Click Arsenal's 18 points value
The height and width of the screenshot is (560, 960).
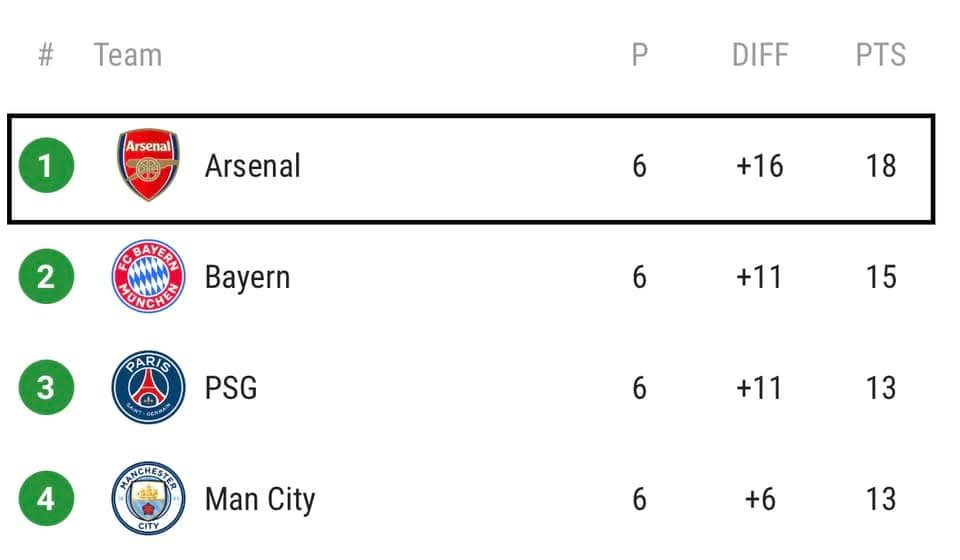(880, 166)
